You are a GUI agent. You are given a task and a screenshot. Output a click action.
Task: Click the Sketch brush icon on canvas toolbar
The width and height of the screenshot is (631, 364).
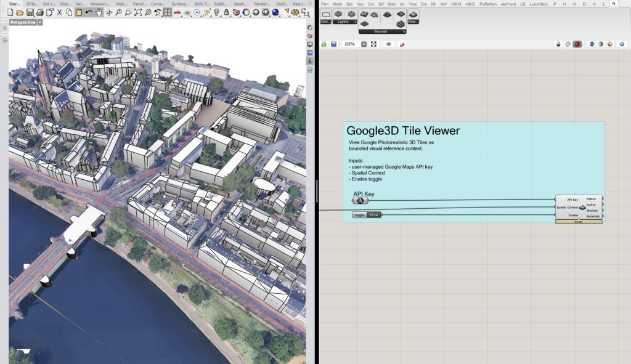pos(402,44)
